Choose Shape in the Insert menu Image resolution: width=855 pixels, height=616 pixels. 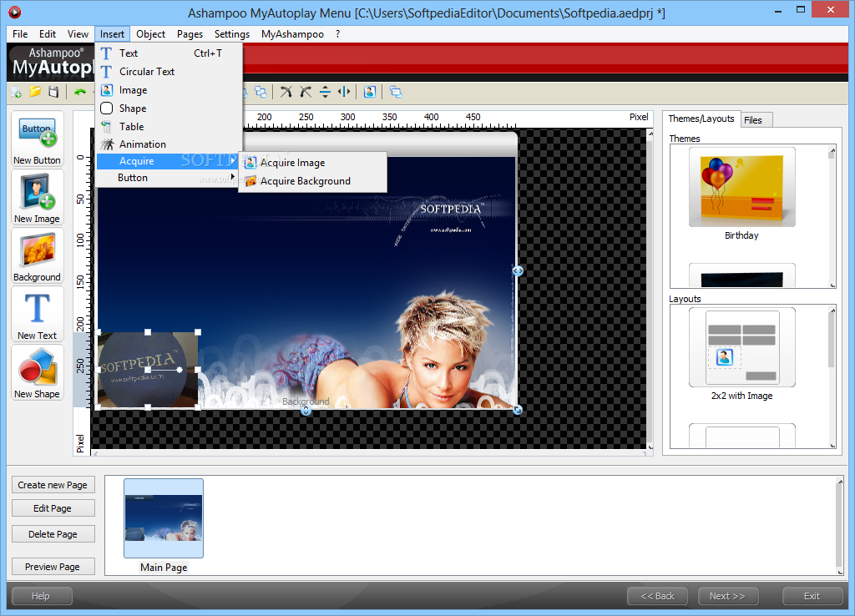click(169, 109)
